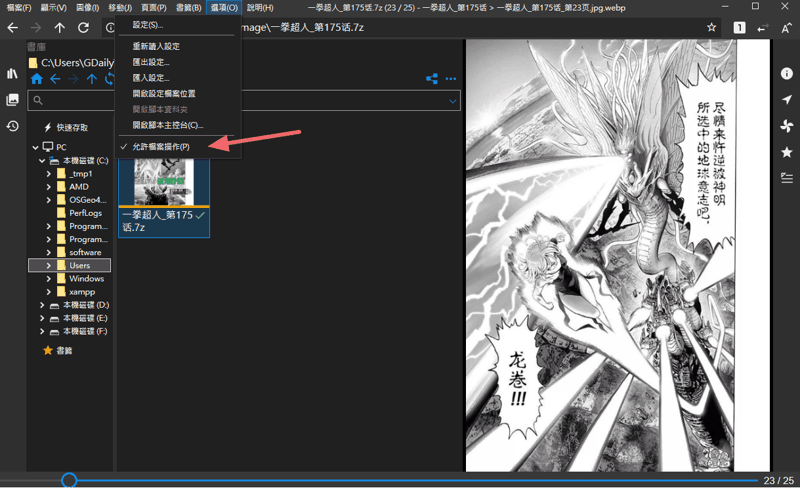Viewport: 800px width, 490px height.
Task: Open the 頁面(P) menu
Action: [154, 8]
